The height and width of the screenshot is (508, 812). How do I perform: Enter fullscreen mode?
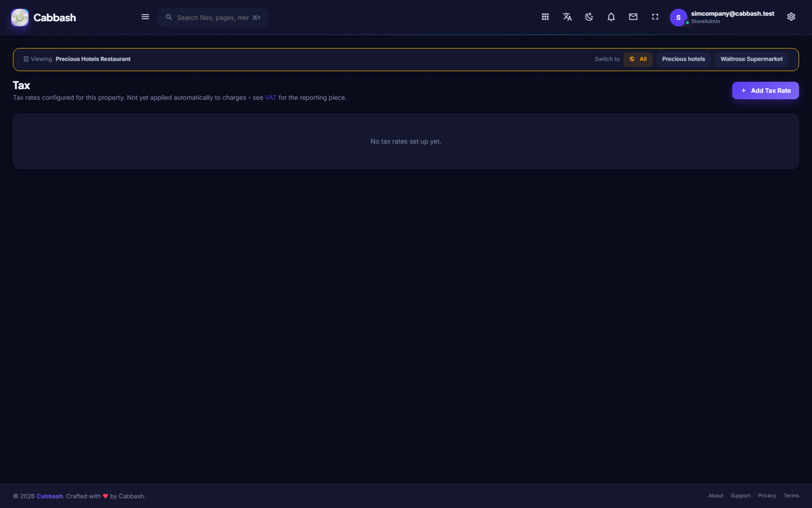(655, 17)
